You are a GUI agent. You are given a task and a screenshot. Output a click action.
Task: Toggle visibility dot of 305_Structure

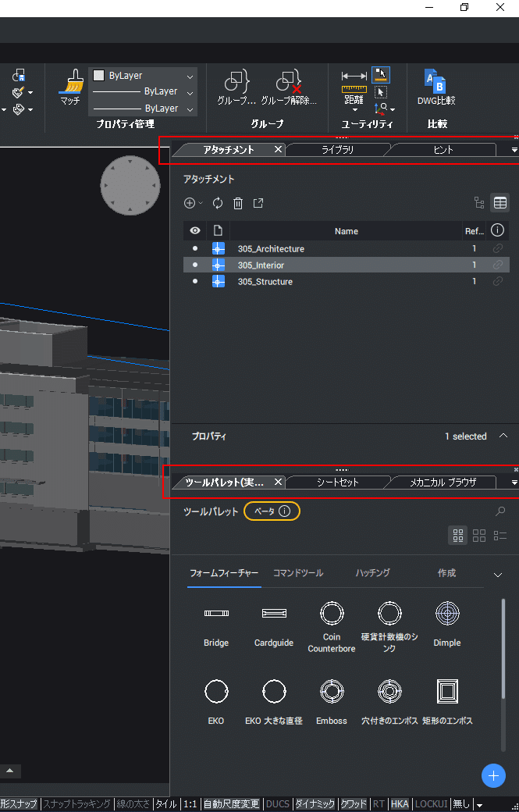click(195, 281)
